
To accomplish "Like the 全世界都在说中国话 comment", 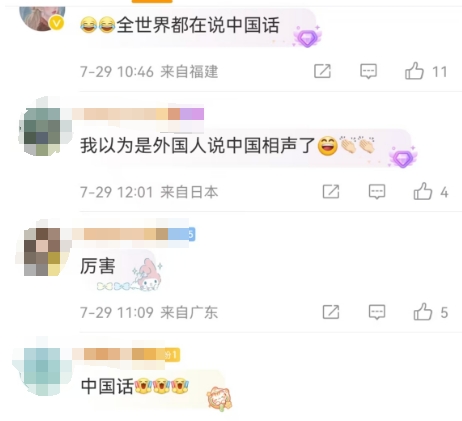I will (414, 71).
